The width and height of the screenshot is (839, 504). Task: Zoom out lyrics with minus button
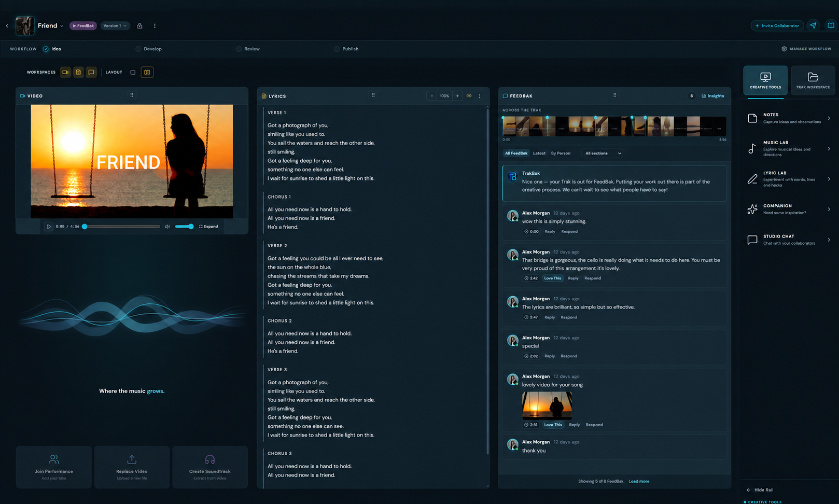point(432,96)
